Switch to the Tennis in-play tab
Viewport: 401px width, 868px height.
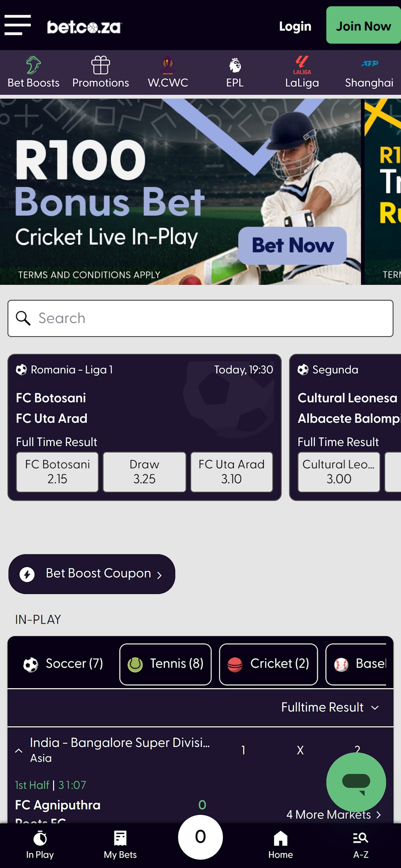coord(165,664)
